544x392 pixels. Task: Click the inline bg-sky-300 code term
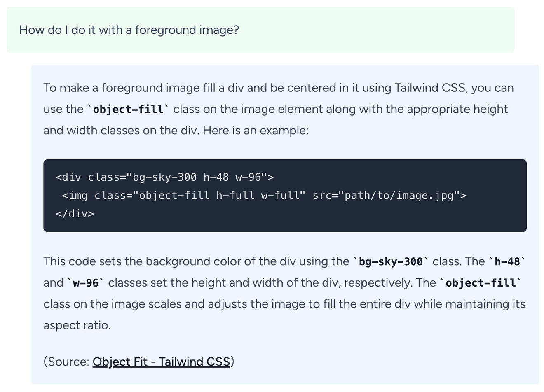point(391,261)
